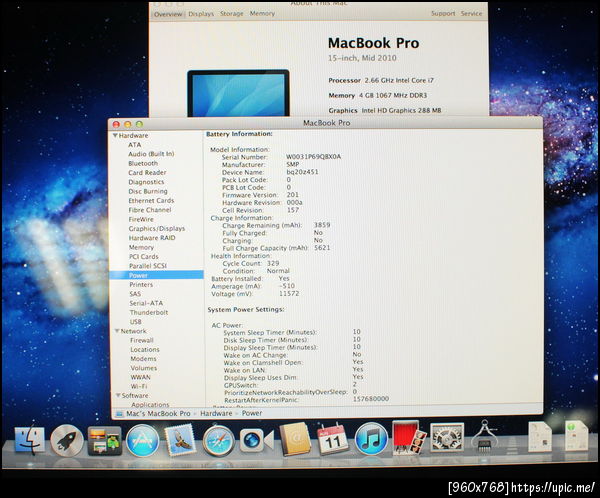Select Serial-ATA in the sidebar
The width and height of the screenshot is (600, 498).
(x=146, y=303)
